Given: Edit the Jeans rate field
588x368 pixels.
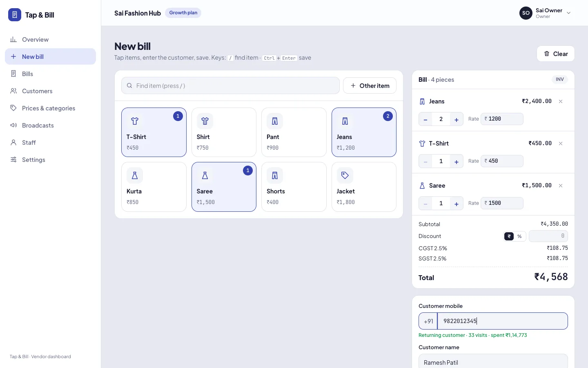Looking at the screenshot, I should pyautogui.click(x=502, y=119).
